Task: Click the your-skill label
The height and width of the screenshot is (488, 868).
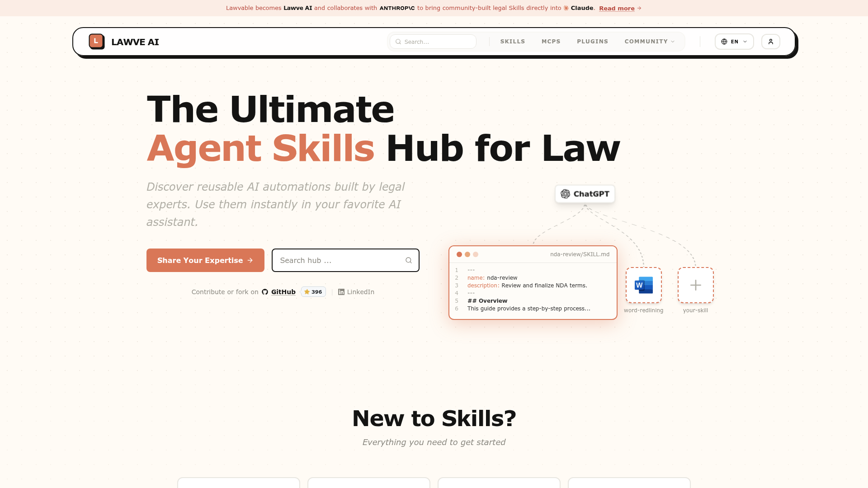Action: click(696, 310)
